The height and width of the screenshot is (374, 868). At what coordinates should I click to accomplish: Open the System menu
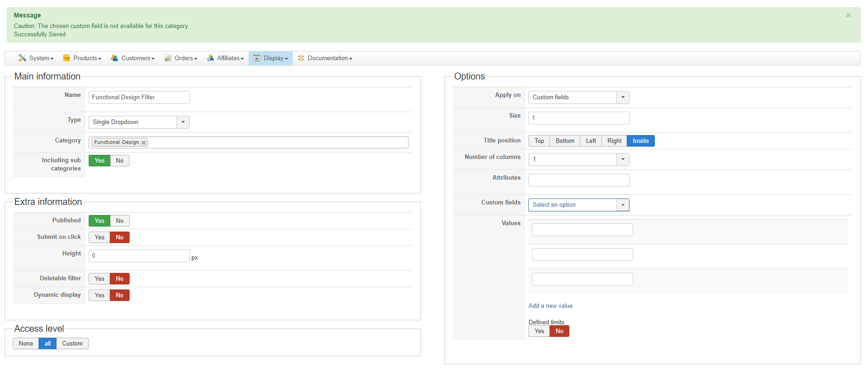[x=36, y=58]
